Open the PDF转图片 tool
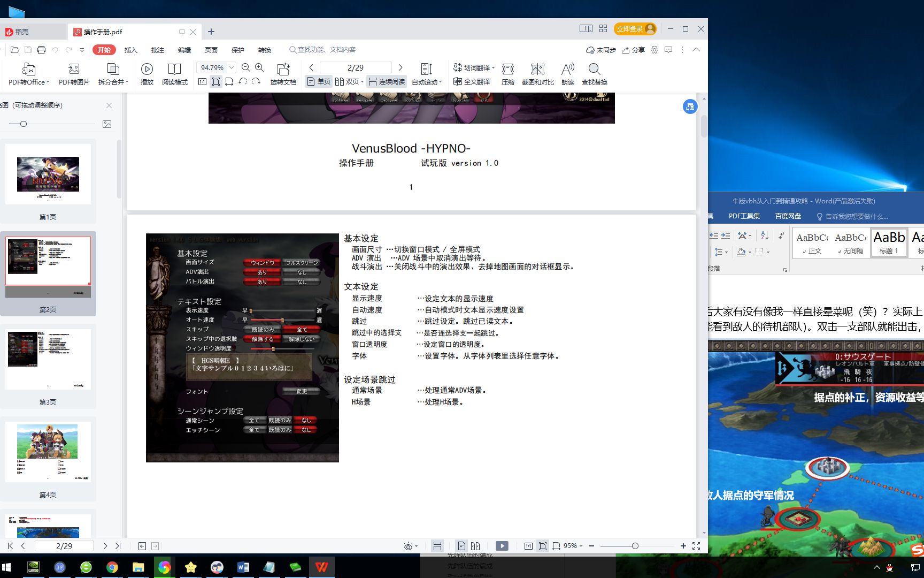The image size is (924, 578). (x=74, y=74)
